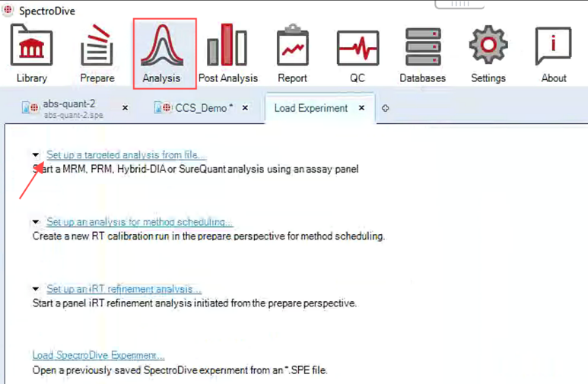This screenshot has height=384, width=588.
Task: Click the abs-quant-2.spe file name subtitle
Action: click(x=74, y=115)
